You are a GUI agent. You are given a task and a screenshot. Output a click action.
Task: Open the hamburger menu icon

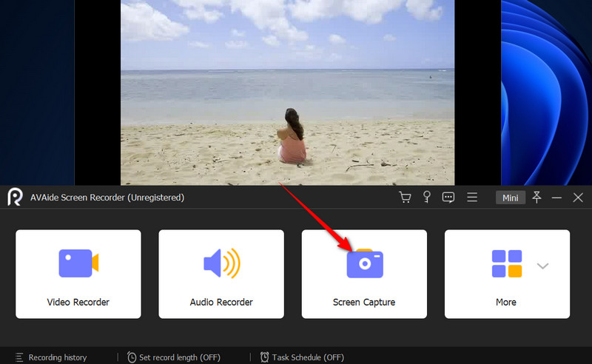[x=472, y=197]
